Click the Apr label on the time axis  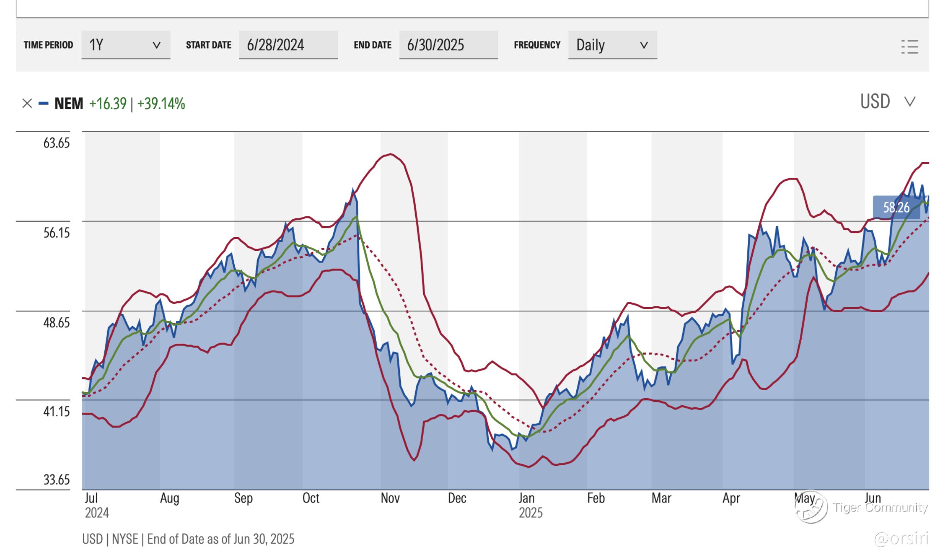point(731,498)
